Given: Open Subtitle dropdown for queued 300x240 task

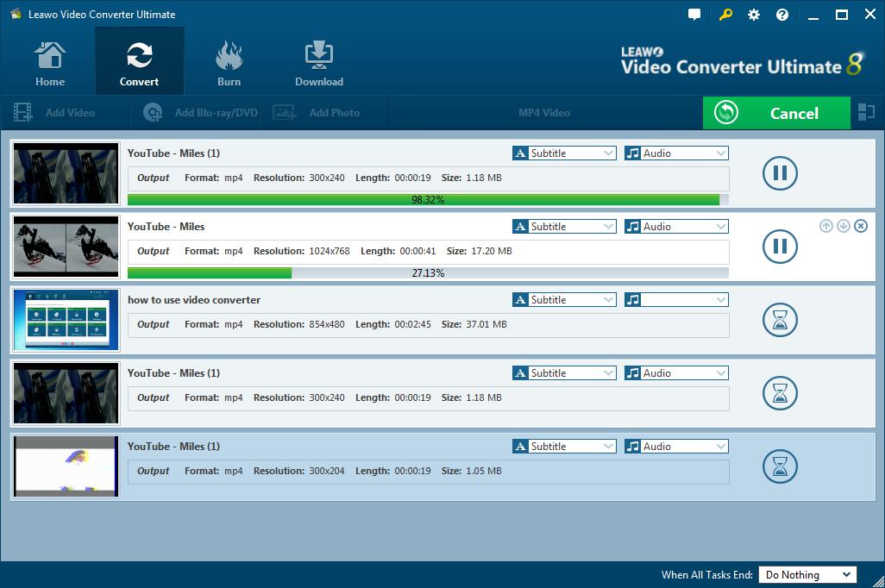Looking at the screenshot, I should pyautogui.click(x=564, y=373).
